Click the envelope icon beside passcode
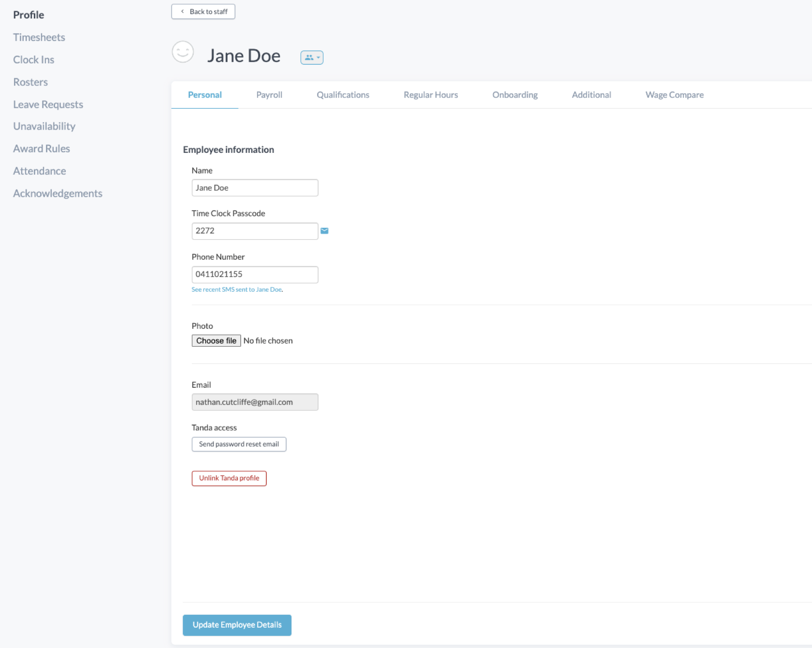The height and width of the screenshot is (648, 812). click(324, 231)
